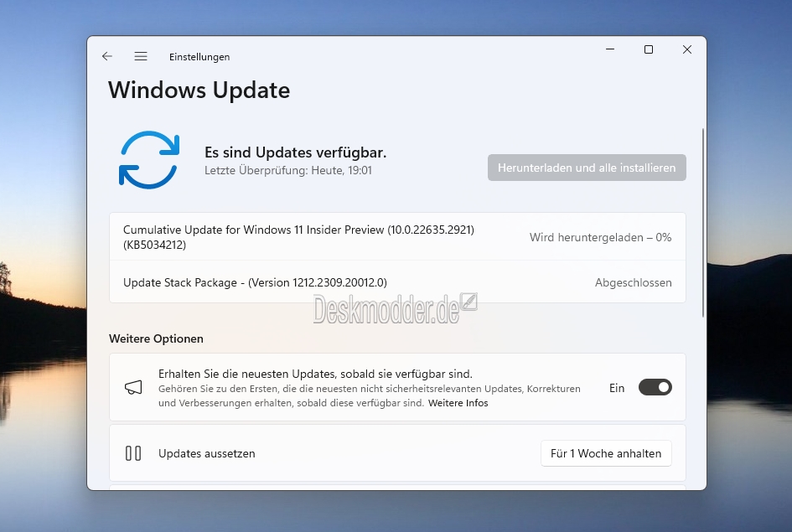This screenshot has width=792, height=532.
Task: Click the blue update sync icon
Action: coord(149,160)
